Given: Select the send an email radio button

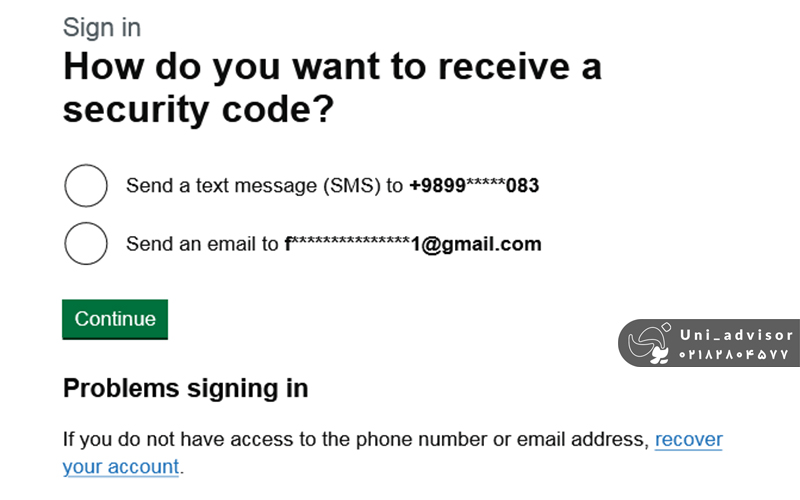Looking at the screenshot, I should [85, 244].
